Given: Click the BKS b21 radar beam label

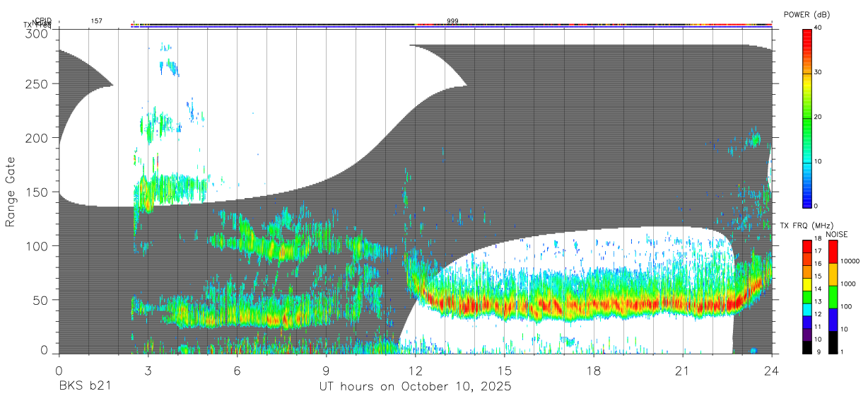Looking at the screenshot, I should [84, 386].
